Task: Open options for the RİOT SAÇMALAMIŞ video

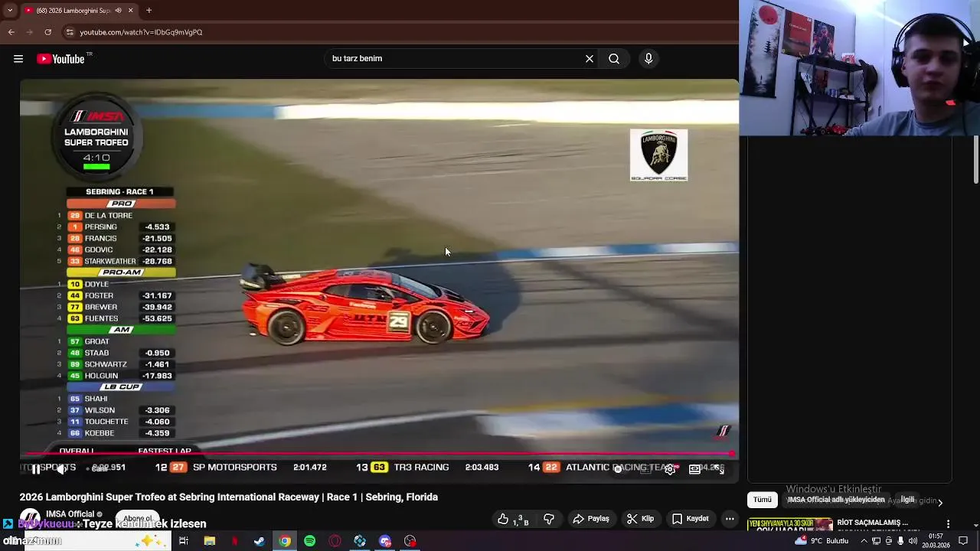Action: (948, 524)
